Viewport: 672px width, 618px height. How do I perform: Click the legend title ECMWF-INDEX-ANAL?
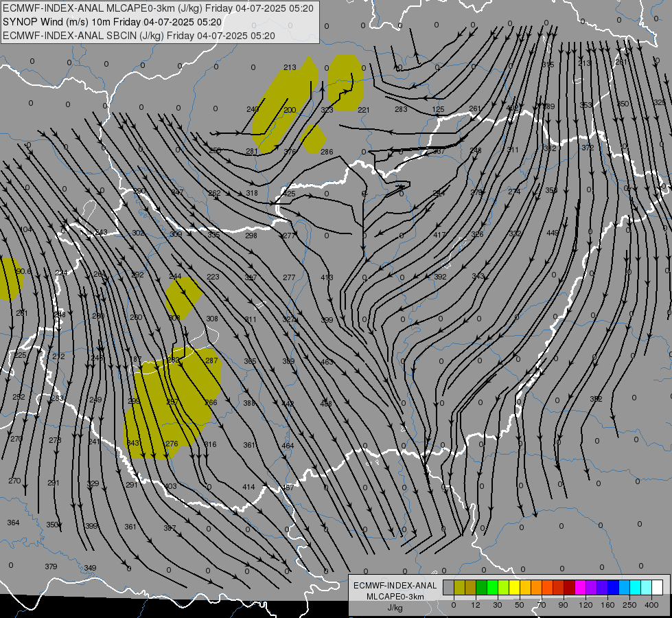(x=395, y=586)
